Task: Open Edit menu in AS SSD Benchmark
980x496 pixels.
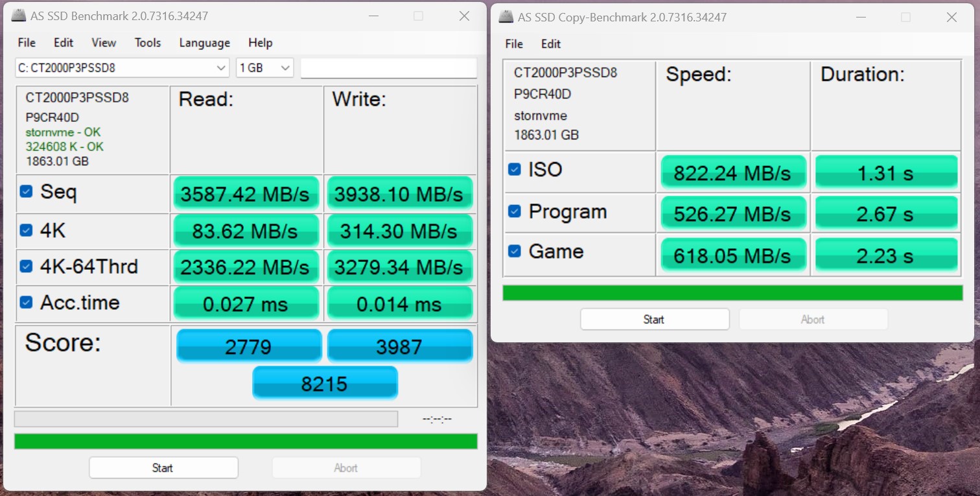Action: 64,43
